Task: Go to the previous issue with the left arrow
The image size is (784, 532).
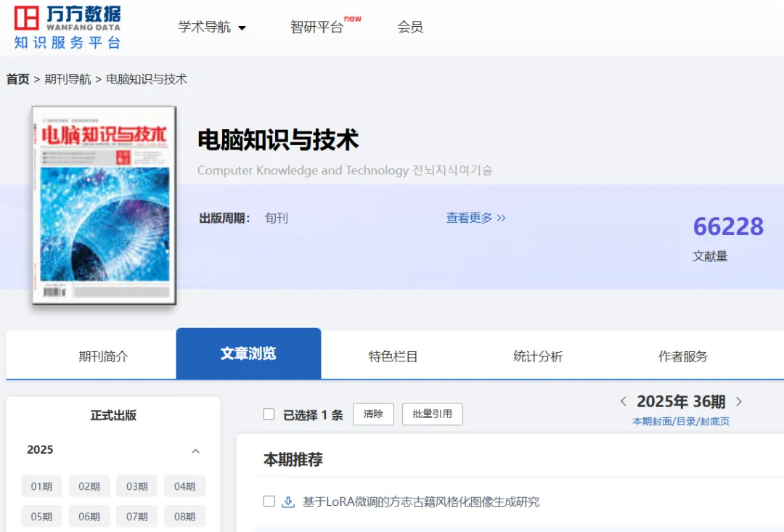Action: coord(624,401)
